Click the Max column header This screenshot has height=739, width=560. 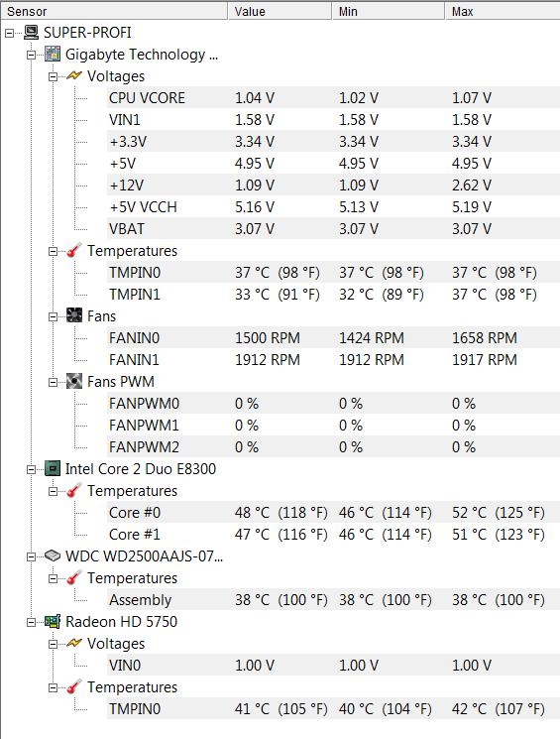click(503, 11)
